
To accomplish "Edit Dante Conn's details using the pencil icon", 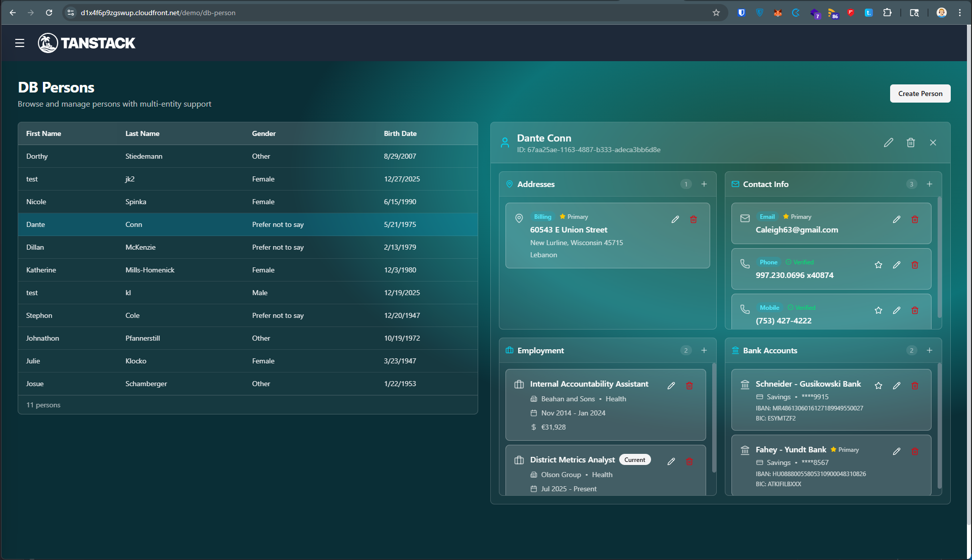I will coord(889,143).
